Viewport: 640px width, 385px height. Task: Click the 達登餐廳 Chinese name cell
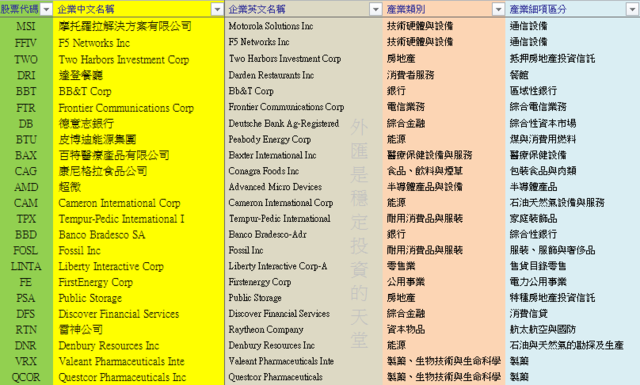pyautogui.click(x=139, y=76)
